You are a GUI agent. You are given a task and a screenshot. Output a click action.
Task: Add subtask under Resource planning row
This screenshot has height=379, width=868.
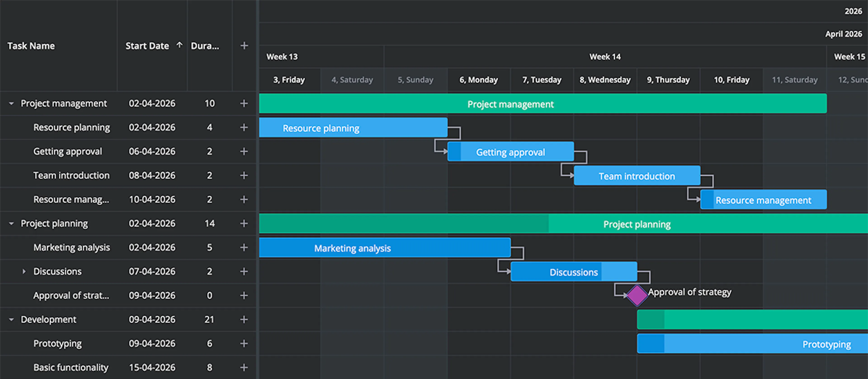[x=244, y=127]
